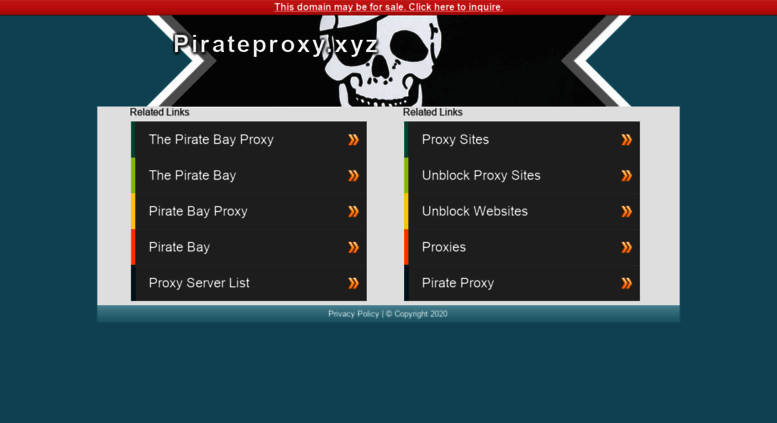Click arrow icon beside Pirate Bay Proxy
The height and width of the screenshot is (423, 777).
(x=353, y=212)
